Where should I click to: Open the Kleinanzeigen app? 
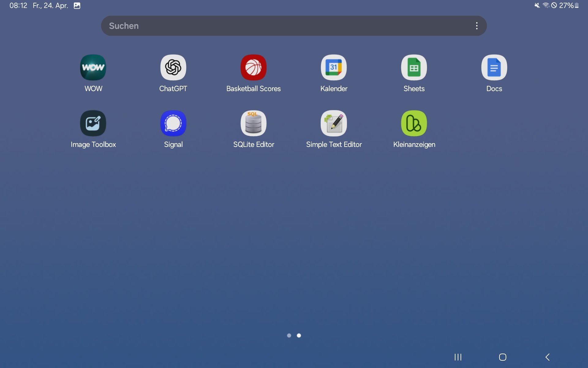(x=414, y=123)
